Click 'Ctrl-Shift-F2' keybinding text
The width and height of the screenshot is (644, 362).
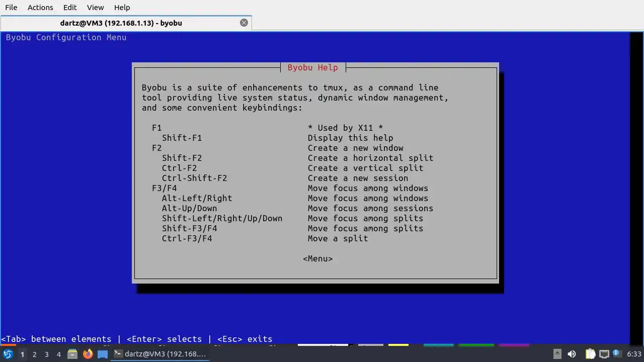coord(194,178)
